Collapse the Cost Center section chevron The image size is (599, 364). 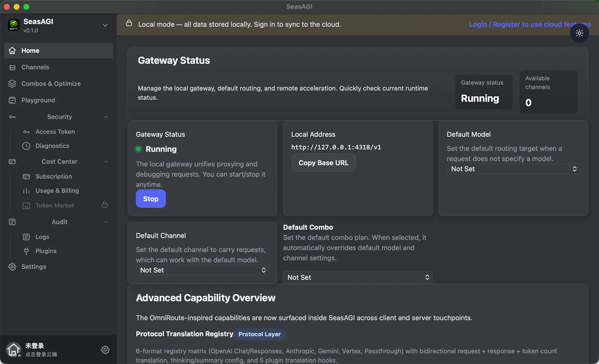click(x=106, y=162)
